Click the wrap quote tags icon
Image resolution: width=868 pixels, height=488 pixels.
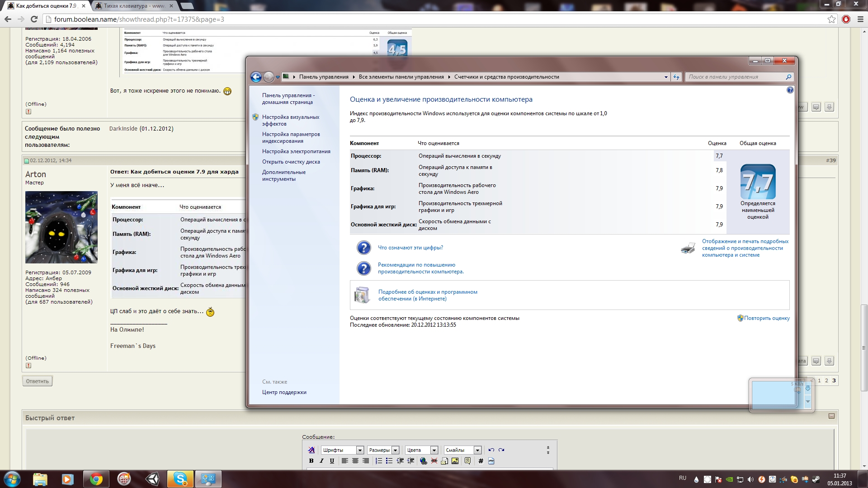point(467,461)
